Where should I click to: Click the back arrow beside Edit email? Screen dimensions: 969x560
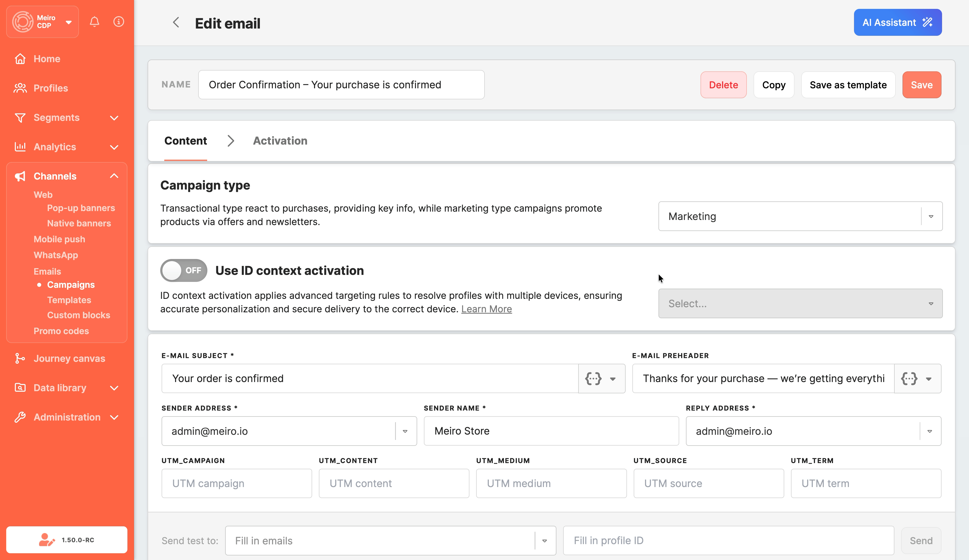pyautogui.click(x=176, y=23)
